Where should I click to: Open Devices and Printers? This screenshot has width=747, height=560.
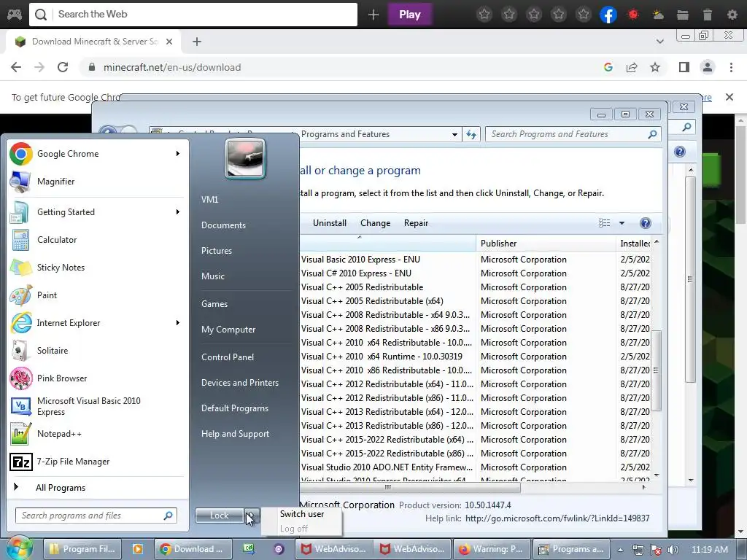pos(239,383)
